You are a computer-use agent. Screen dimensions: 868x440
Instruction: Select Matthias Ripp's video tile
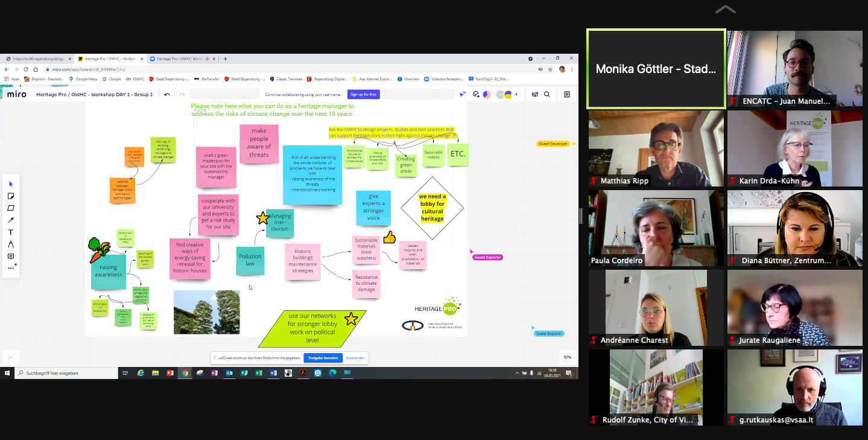(x=656, y=148)
